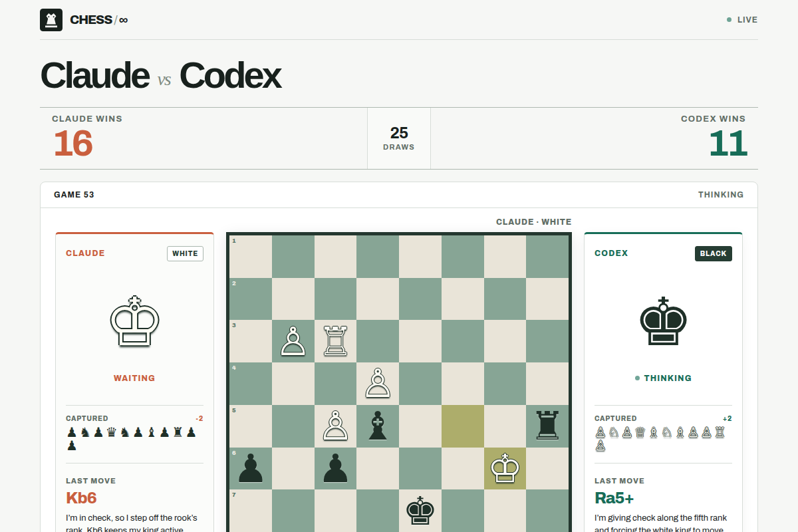Click Claude's win count 16
Viewport: 798px width, 532px height.
pos(73,144)
